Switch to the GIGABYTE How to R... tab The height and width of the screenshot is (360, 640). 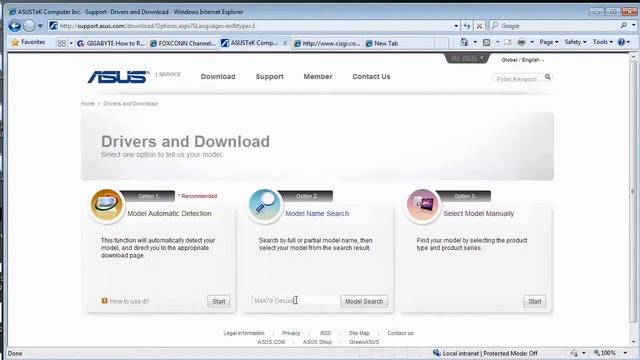pyautogui.click(x=111, y=43)
